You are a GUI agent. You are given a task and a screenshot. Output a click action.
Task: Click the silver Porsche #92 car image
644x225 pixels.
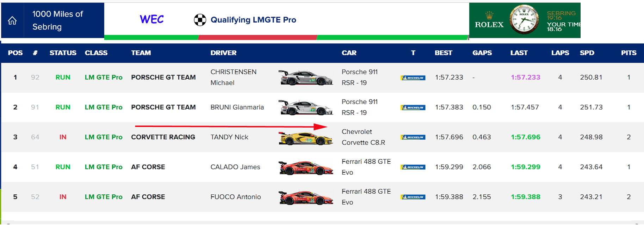coord(306,78)
